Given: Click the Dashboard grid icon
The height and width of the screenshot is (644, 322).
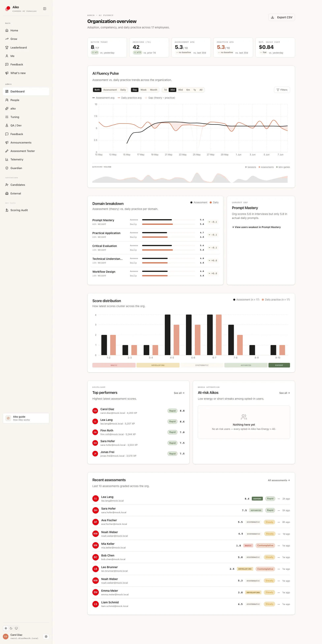Looking at the screenshot, I should click(x=7, y=92).
